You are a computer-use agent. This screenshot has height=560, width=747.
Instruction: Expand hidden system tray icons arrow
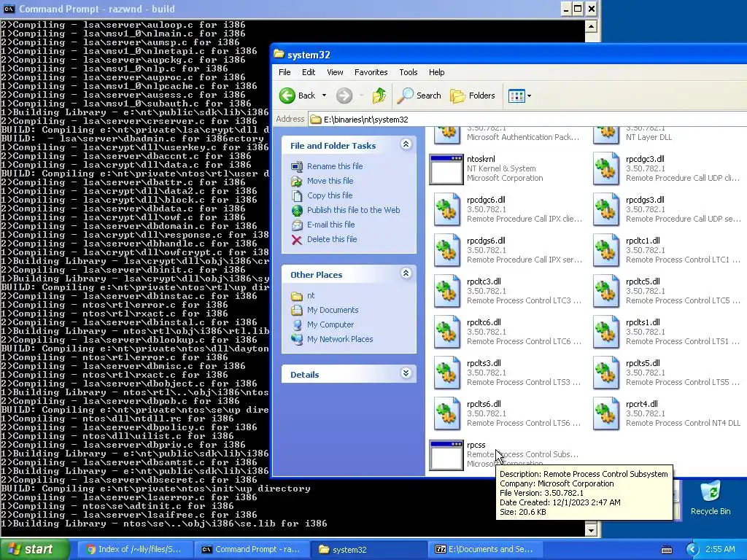(x=692, y=550)
